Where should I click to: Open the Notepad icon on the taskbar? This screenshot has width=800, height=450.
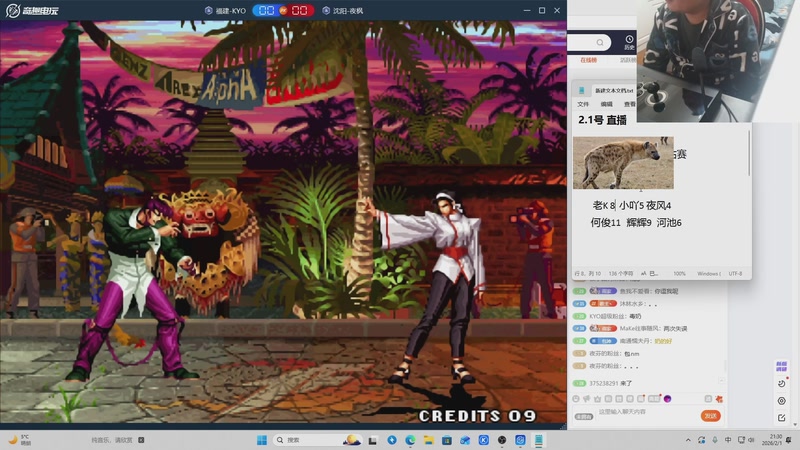(539, 440)
